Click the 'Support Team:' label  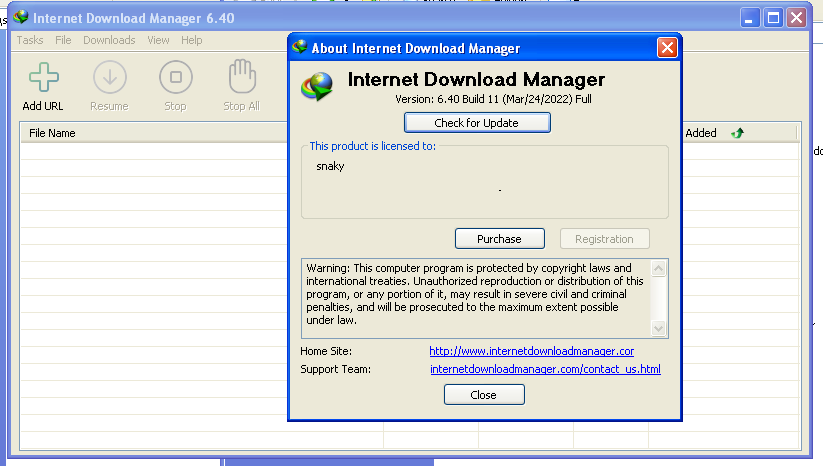pos(335,369)
